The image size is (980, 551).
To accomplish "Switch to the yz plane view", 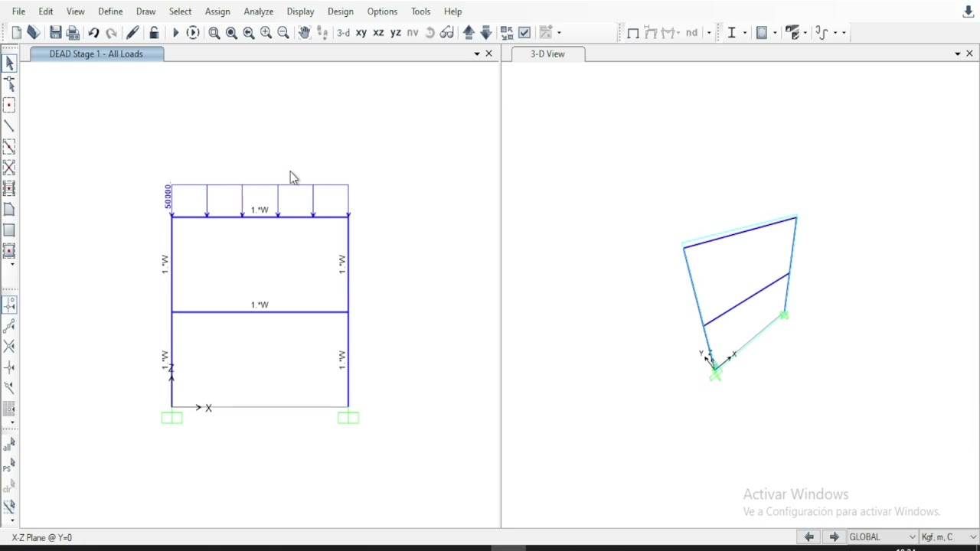I will (x=396, y=32).
